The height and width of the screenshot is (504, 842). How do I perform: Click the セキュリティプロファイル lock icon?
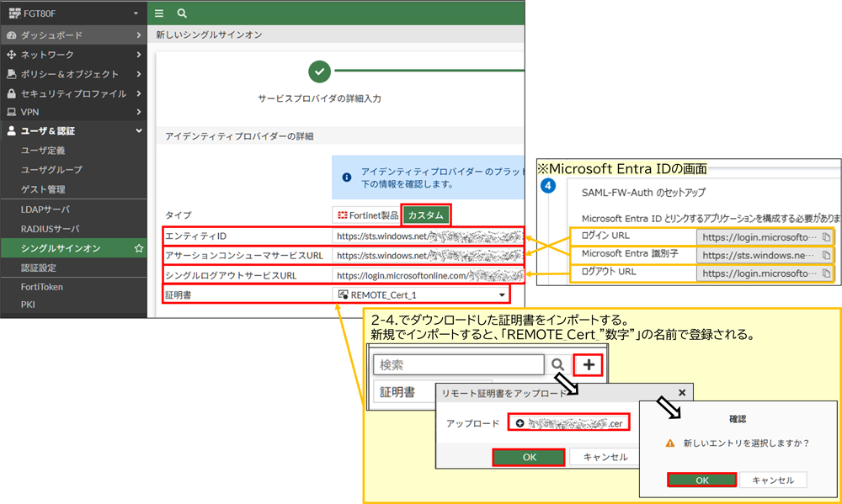pos(11,93)
